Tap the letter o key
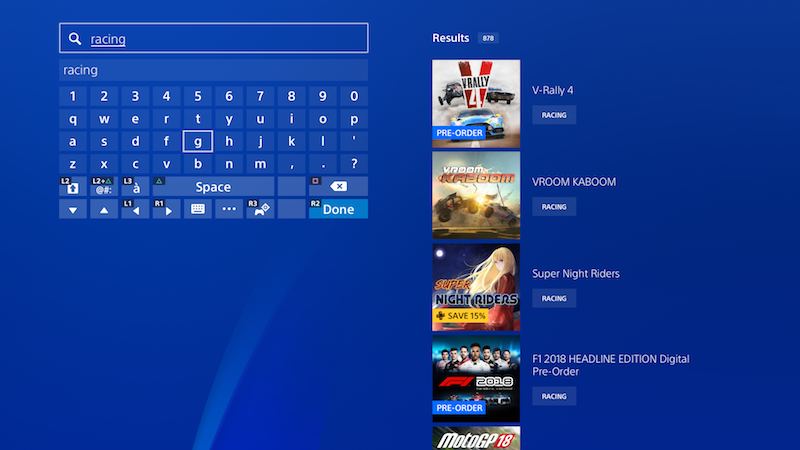Viewport: 800px width, 450px height. tap(322, 119)
